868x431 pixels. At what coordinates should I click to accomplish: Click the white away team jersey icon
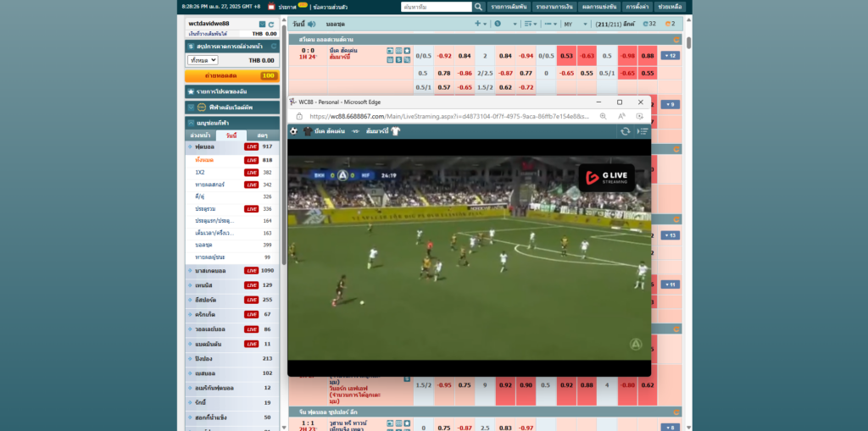[395, 131]
